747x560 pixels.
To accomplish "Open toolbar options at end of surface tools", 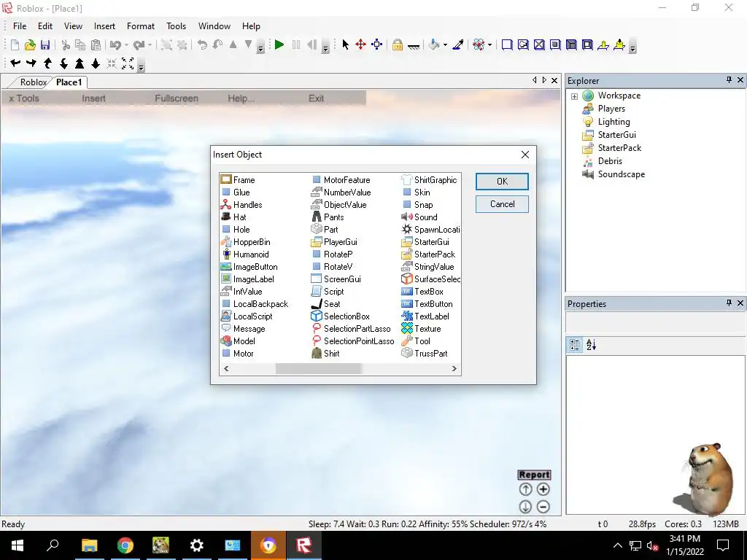I will click(x=632, y=47).
